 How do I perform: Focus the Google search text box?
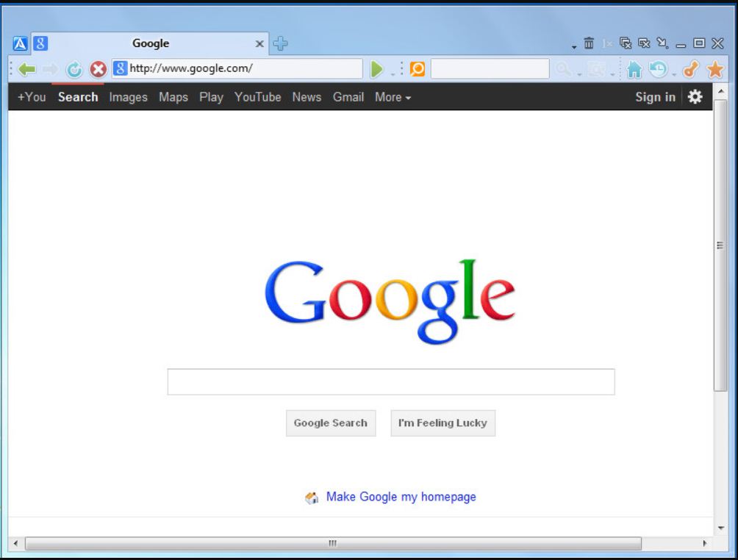click(x=390, y=382)
